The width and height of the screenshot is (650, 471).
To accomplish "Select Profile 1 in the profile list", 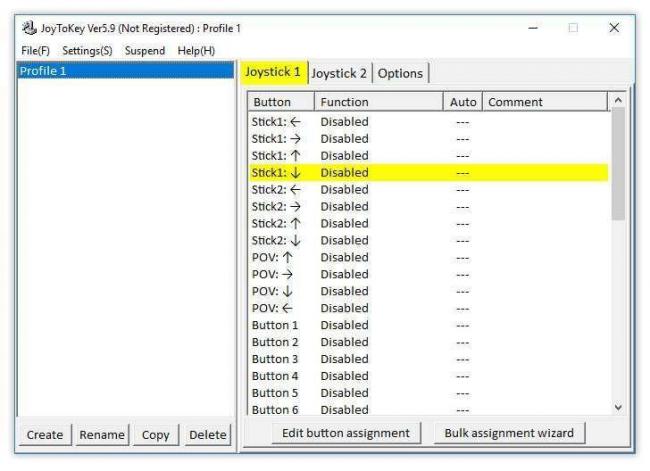I will click(x=126, y=71).
